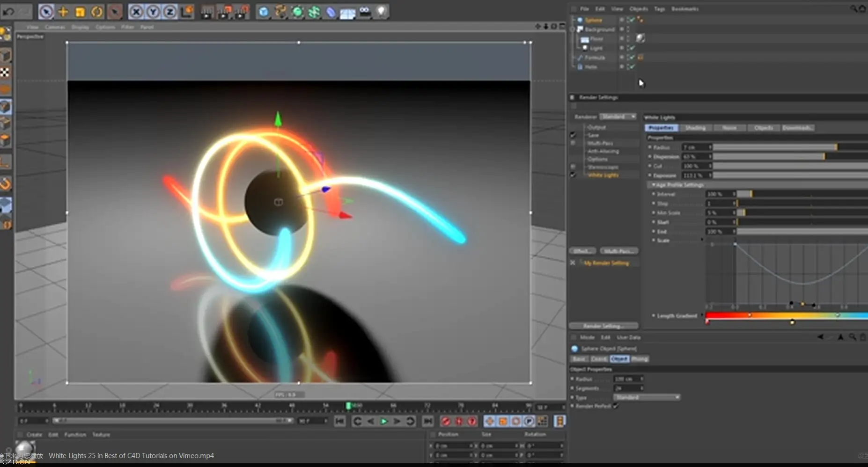868x467 pixels.
Task: Select the Scale tool icon
Action: pos(80,12)
